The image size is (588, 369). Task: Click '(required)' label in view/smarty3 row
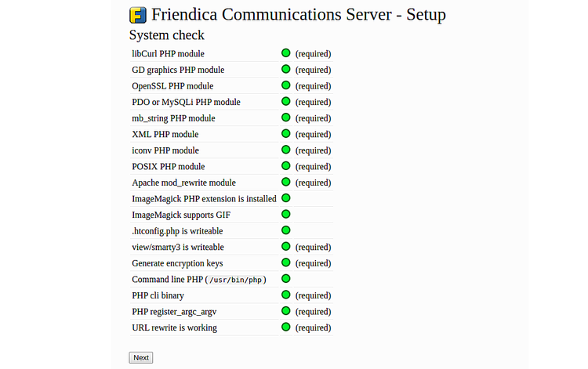pyautogui.click(x=313, y=247)
